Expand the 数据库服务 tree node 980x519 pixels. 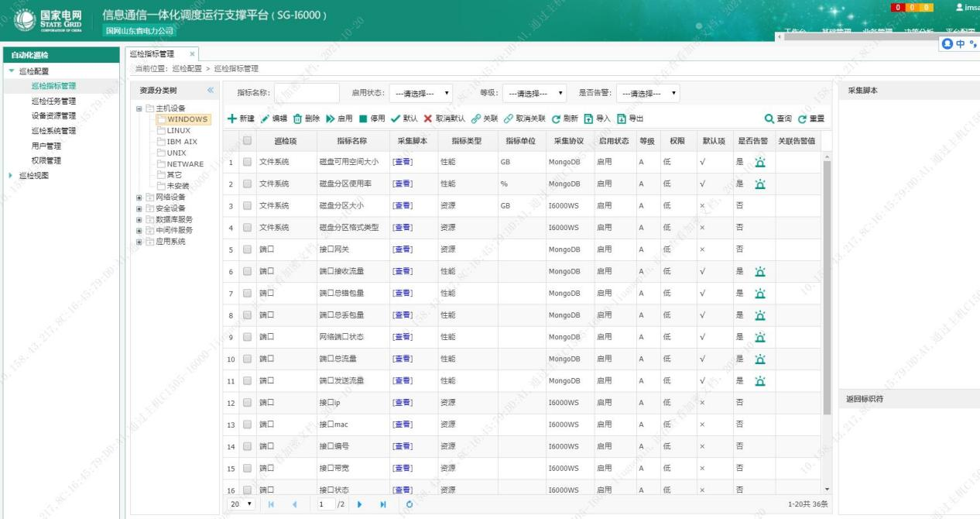pos(139,219)
